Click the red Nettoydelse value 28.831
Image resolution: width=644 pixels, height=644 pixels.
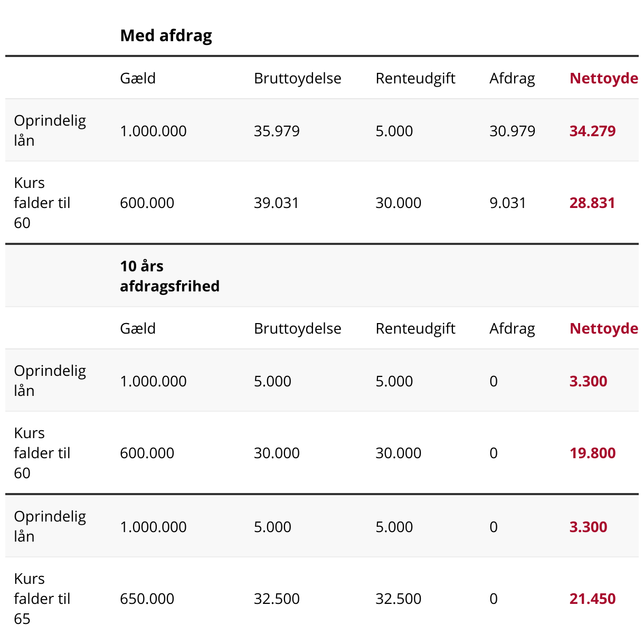(592, 203)
